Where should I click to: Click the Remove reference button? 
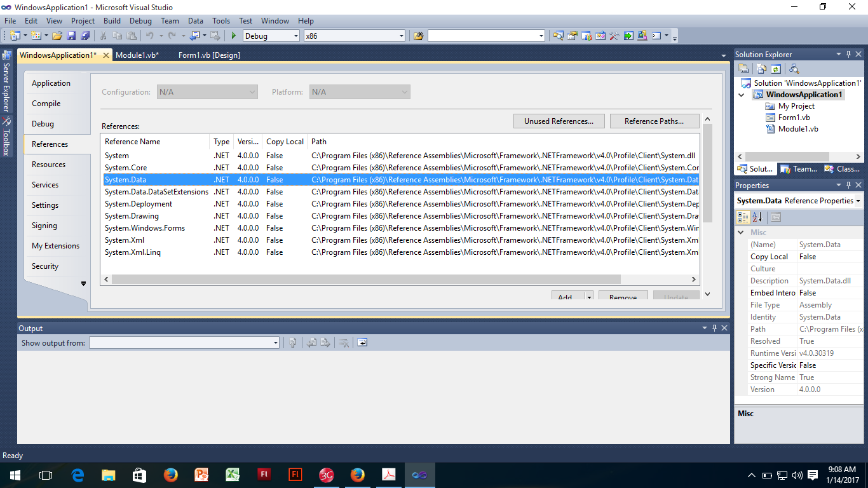click(623, 296)
